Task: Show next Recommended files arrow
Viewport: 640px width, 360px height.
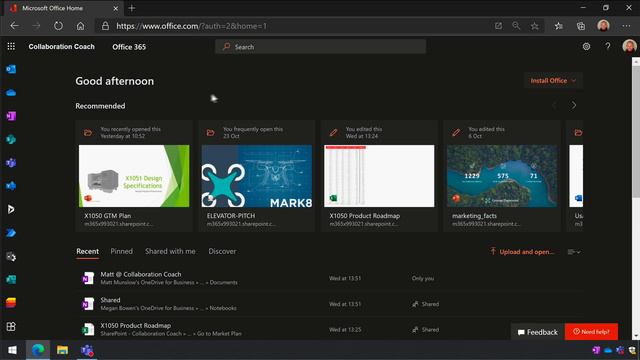Action: (573, 105)
